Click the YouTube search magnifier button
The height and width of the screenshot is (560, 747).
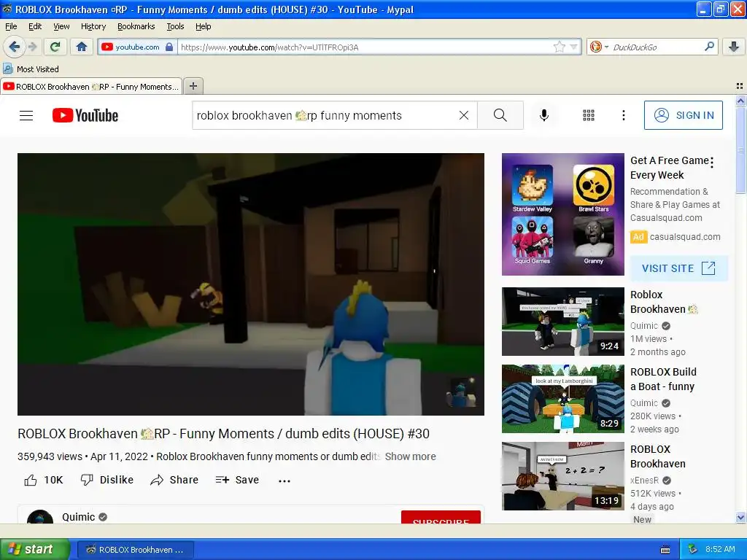click(x=500, y=115)
